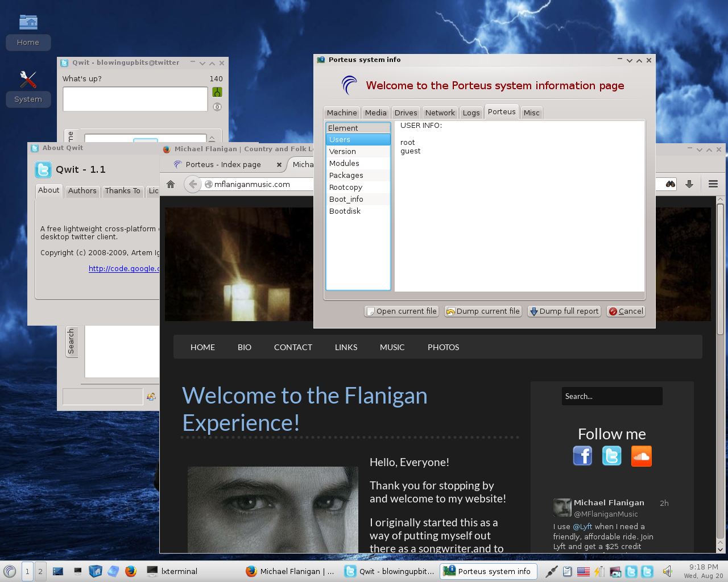Open the Firefox hamburger menu
Image resolution: width=728 pixels, height=582 pixels.
(x=713, y=184)
